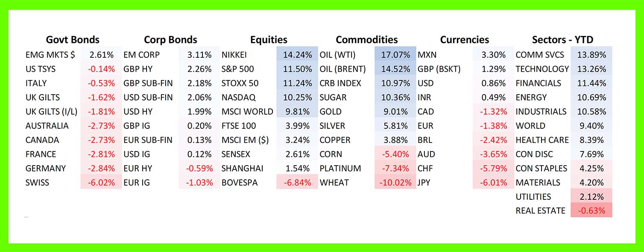The width and height of the screenshot is (644, 252).
Task: Click the Currencies column header
Action: click(464, 40)
